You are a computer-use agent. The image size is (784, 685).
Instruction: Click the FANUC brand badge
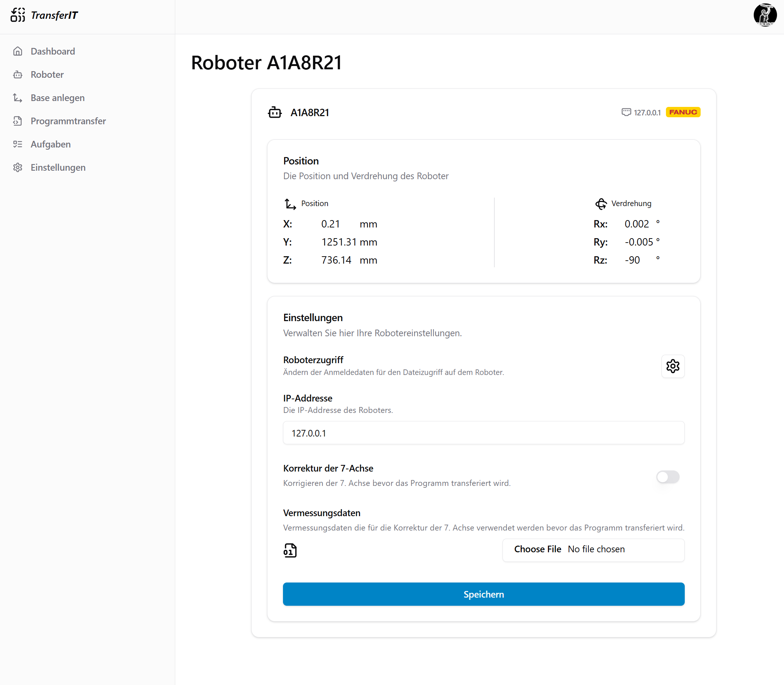(683, 112)
